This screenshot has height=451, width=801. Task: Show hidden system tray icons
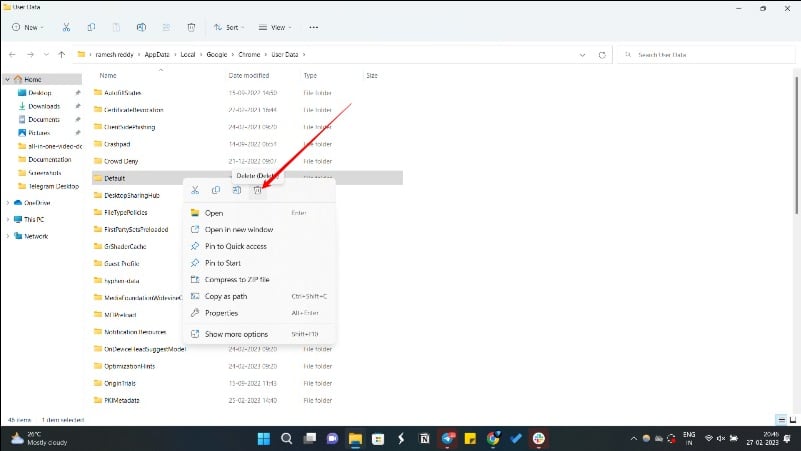(x=633, y=439)
